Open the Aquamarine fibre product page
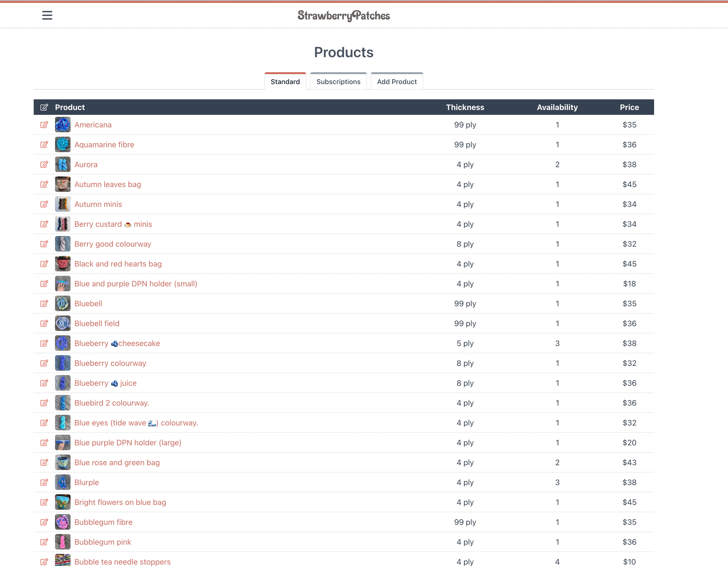Image resolution: width=728 pixels, height=566 pixels. point(104,144)
